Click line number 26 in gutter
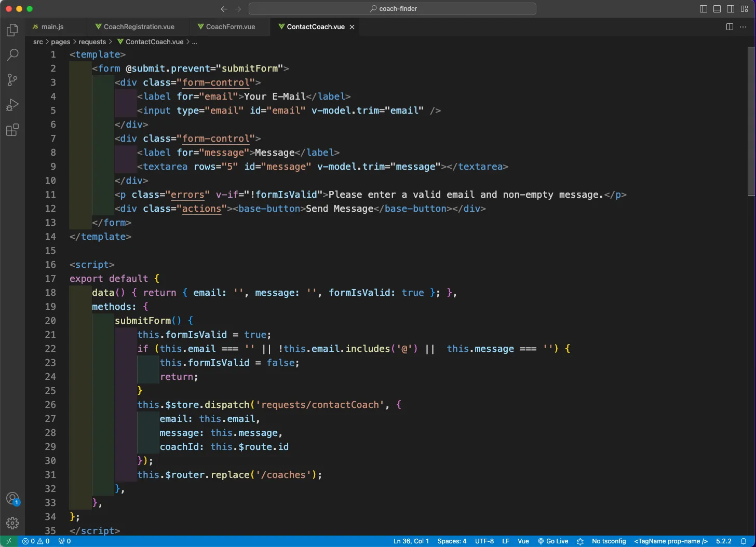The height and width of the screenshot is (547, 756). pyautogui.click(x=50, y=405)
